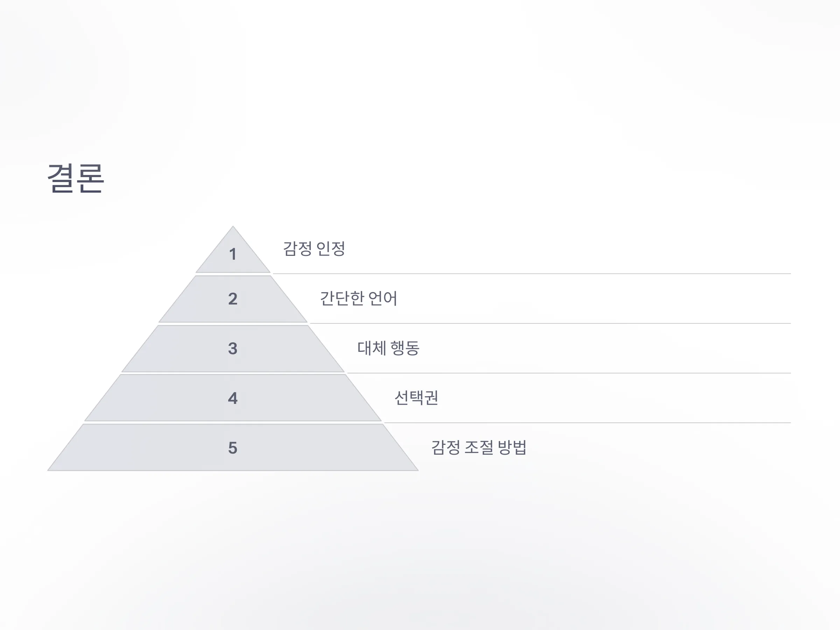Click the 간단한 언어 label
840x630 pixels.
[358, 299]
